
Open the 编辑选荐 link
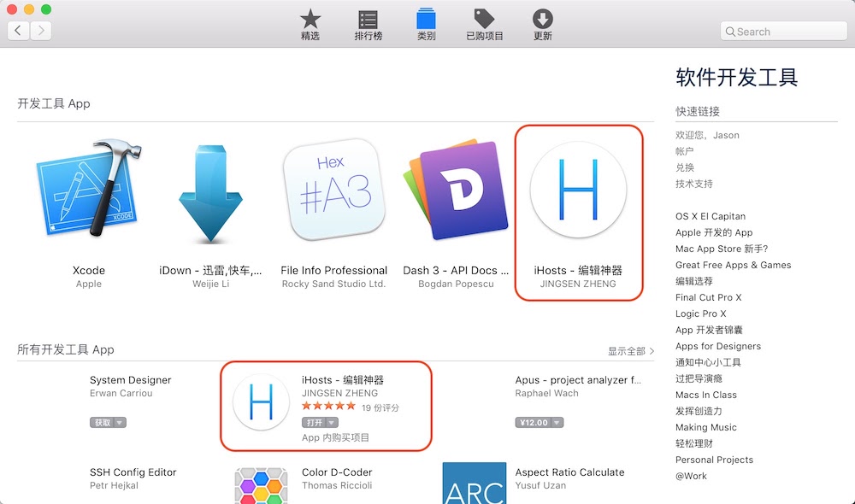pos(693,281)
